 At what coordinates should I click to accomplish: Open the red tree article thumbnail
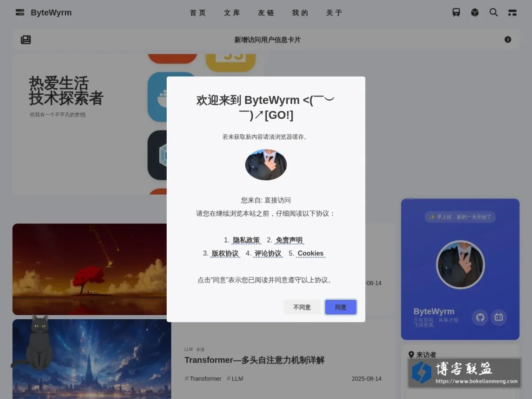click(90, 269)
